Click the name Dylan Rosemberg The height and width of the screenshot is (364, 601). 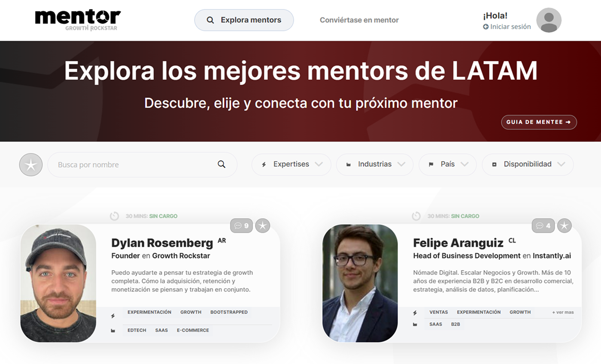point(162,243)
